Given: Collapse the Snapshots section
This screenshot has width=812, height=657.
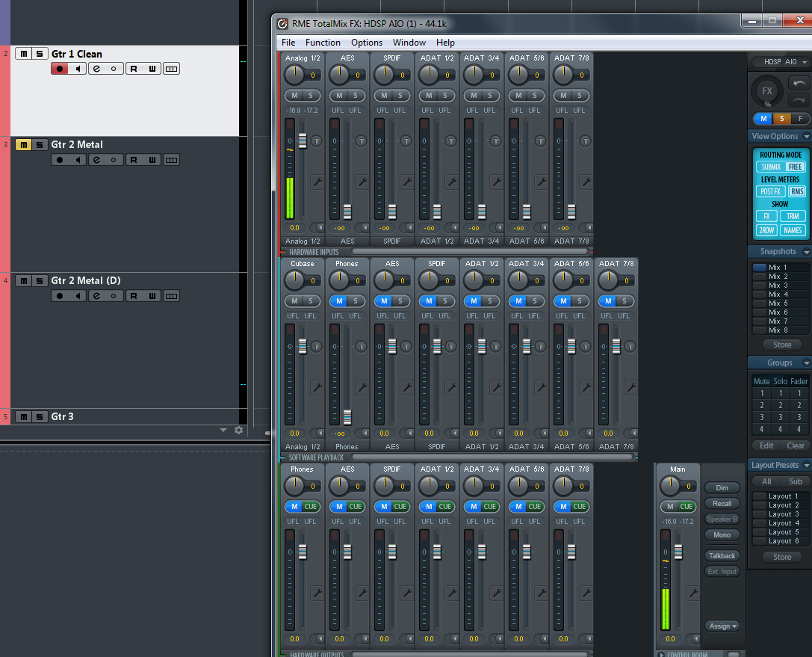Looking at the screenshot, I should (806, 252).
